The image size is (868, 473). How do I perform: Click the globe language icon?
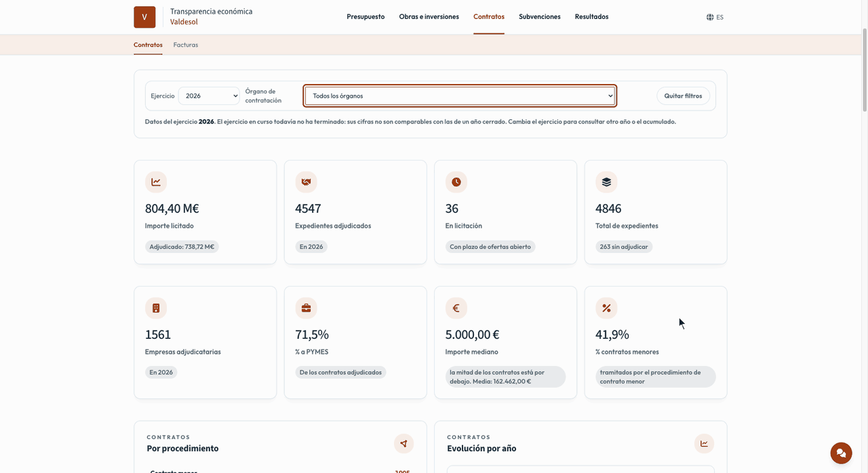[x=710, y=17]
